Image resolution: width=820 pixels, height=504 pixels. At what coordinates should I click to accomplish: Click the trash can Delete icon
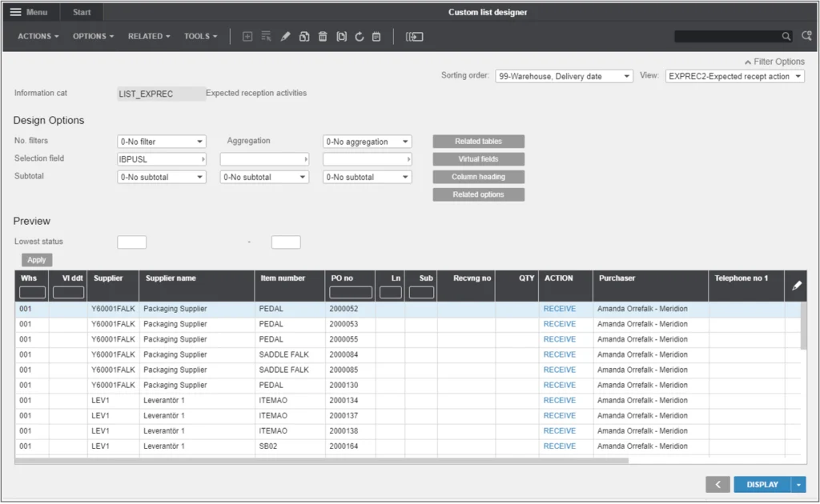point(323,37)
